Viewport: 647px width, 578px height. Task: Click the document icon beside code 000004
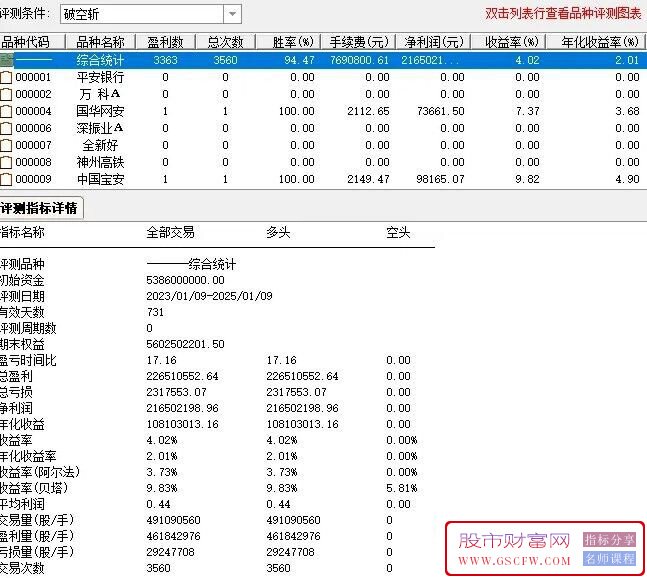pos(7,111)
